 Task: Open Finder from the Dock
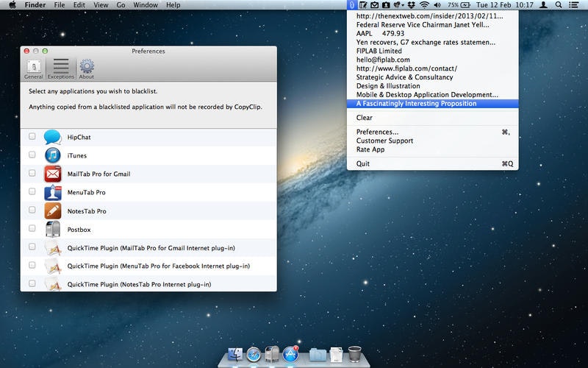coord(235,354)
